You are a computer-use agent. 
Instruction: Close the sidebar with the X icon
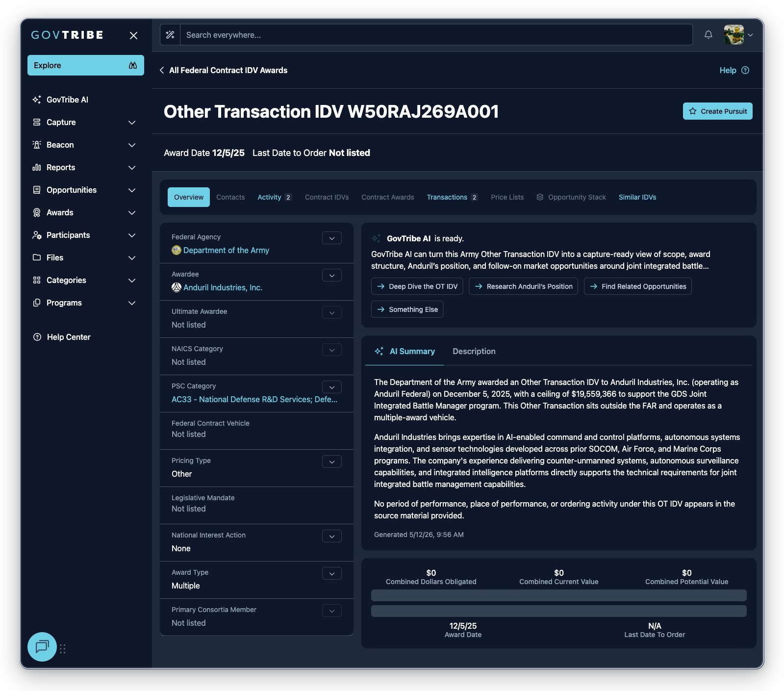pos(133,35)
